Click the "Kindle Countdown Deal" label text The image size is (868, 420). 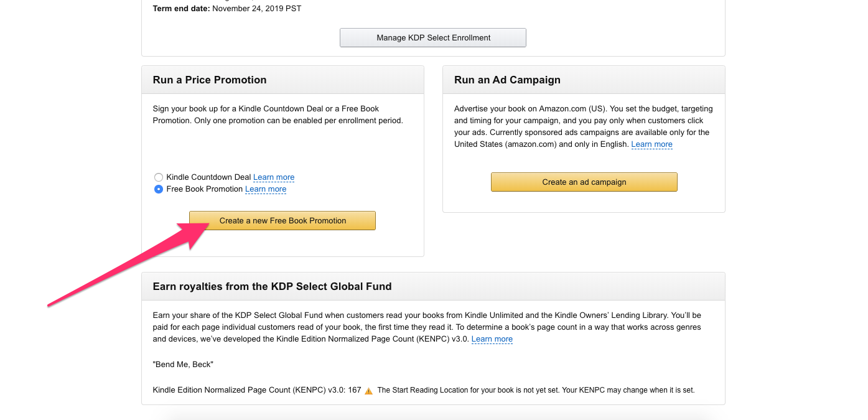tap(208, 177)
